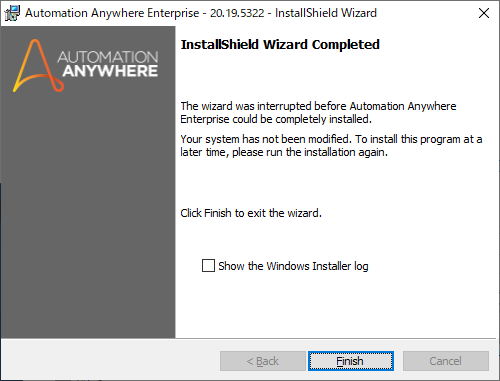Click 'InstallShield Wizard' text in the title bar

(x=326, y=13)
